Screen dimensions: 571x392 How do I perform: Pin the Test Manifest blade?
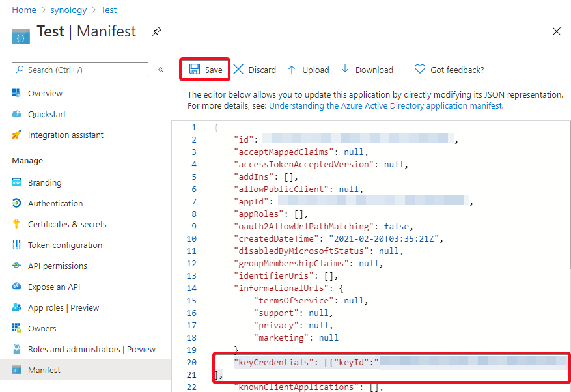157,32
